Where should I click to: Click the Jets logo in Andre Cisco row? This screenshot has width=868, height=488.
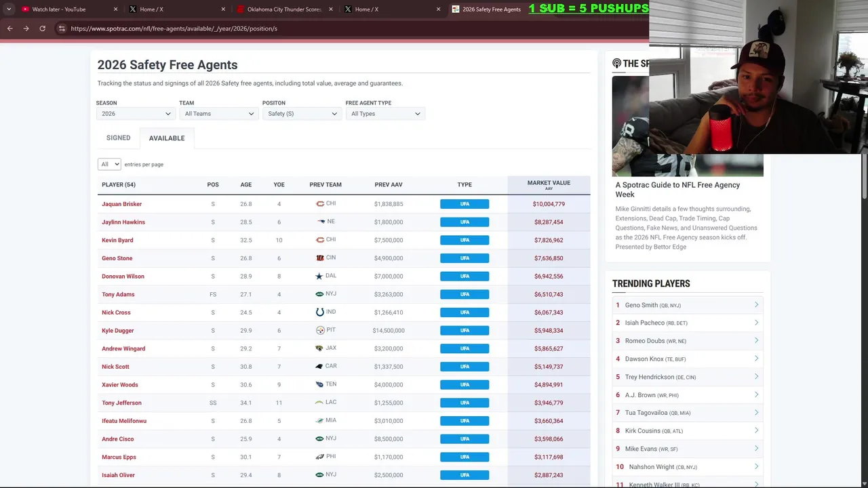(x=320, y=439)
